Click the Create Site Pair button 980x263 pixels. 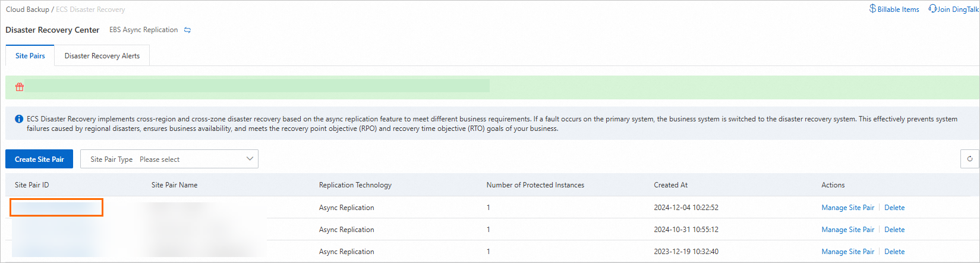[39, 159]
